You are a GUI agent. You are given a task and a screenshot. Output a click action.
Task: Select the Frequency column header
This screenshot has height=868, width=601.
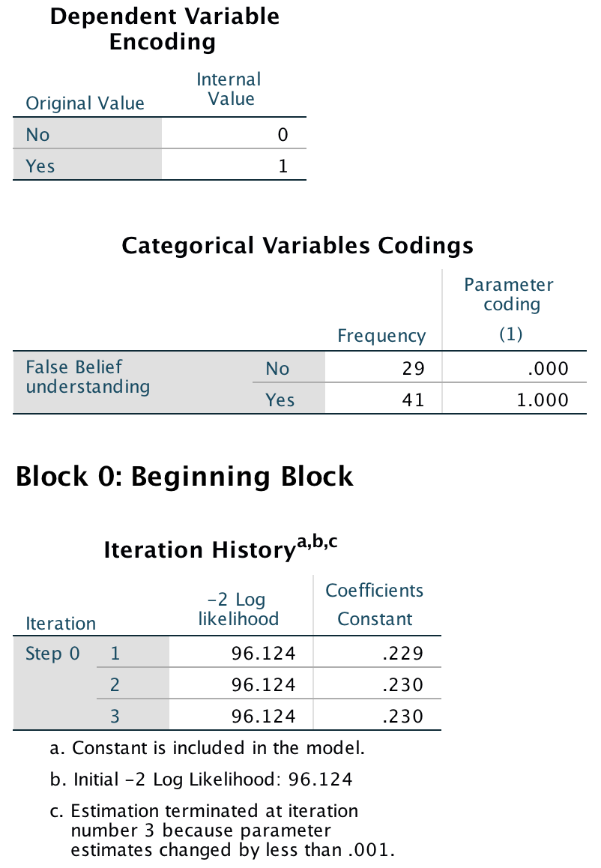[x=381, y=336]
